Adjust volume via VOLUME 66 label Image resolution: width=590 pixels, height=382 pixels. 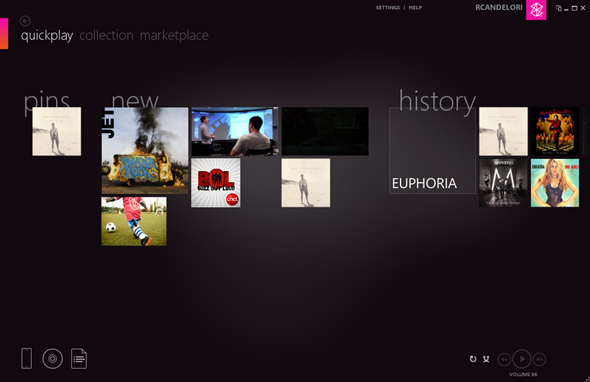pos(523,374)
